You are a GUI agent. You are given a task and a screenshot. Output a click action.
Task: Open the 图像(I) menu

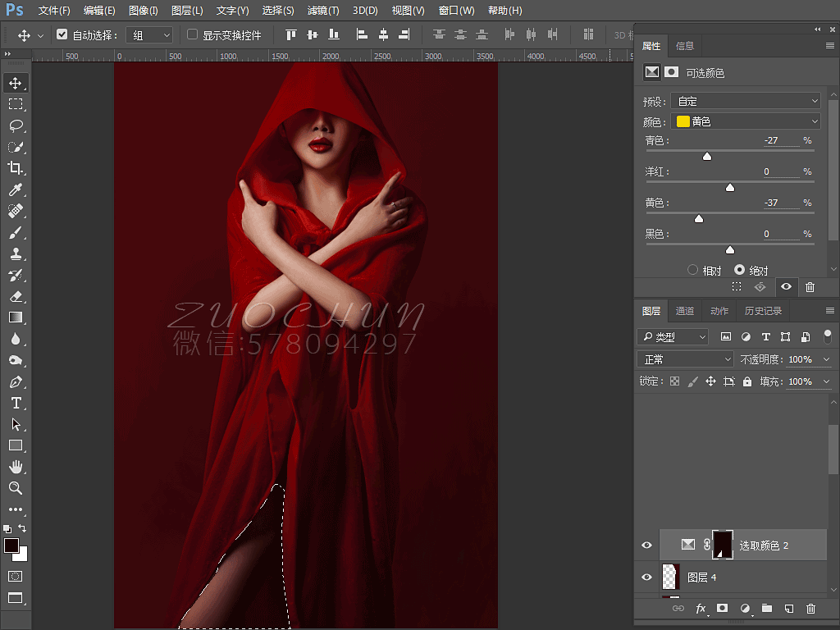(143, 10)
